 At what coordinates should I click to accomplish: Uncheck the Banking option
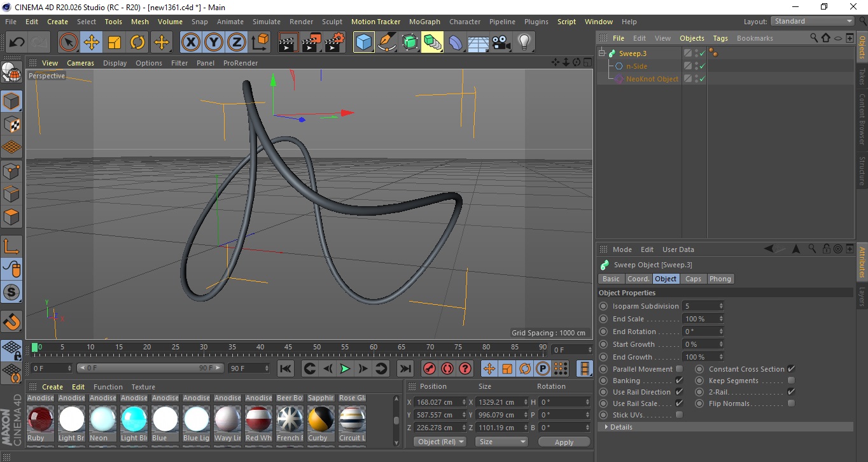pos(679,381)
